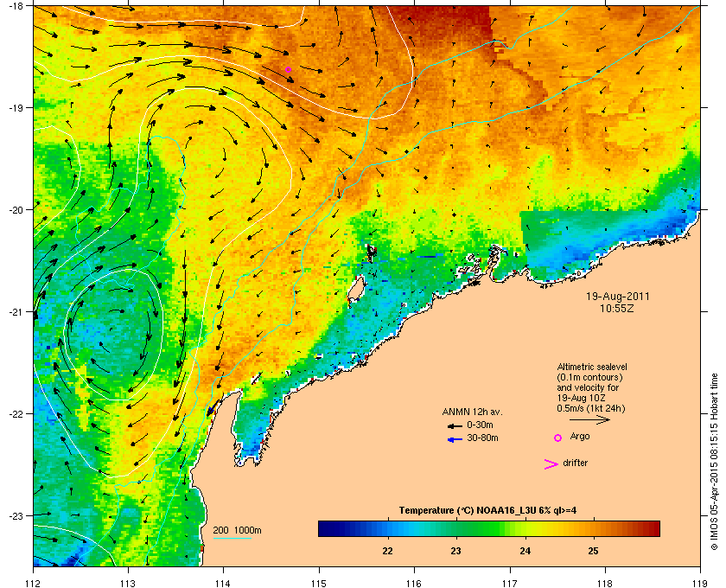Viewport: 726px width, 588px height.
Task: Click the dark blue end of color bar
Action: point(325,528)
